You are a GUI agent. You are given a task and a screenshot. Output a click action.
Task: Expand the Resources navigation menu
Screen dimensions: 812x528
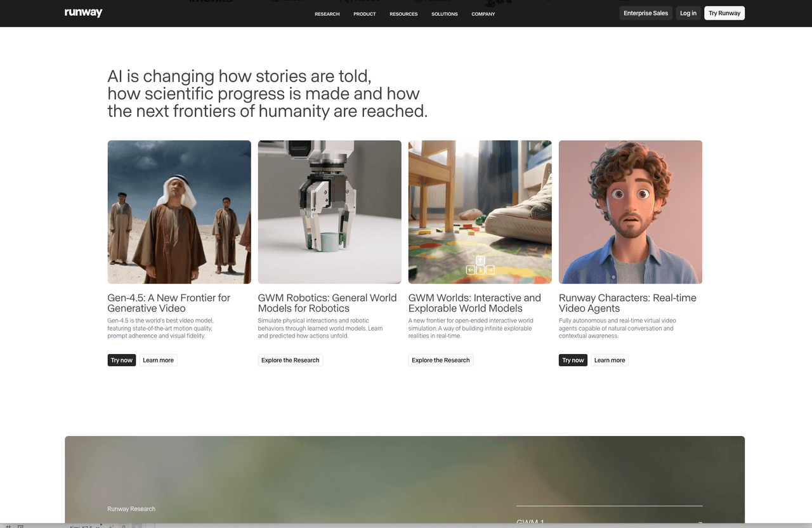pyautogui.click(x=403, y=14)
